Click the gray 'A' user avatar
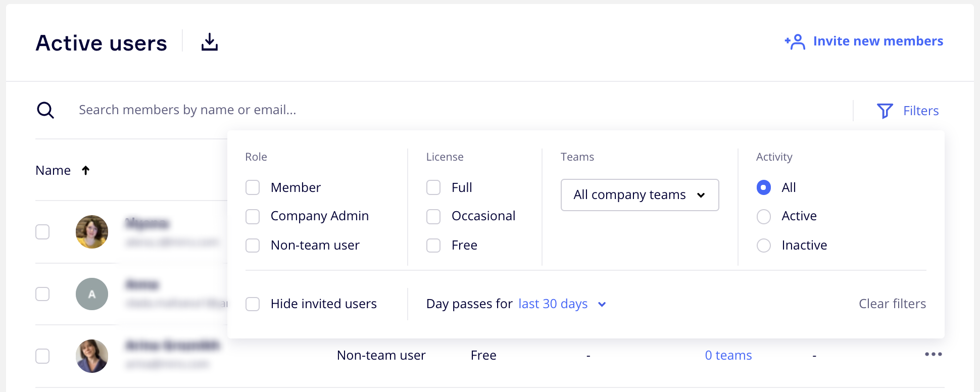This screenshot has width=980, height=392. click(x=92, y=294)
